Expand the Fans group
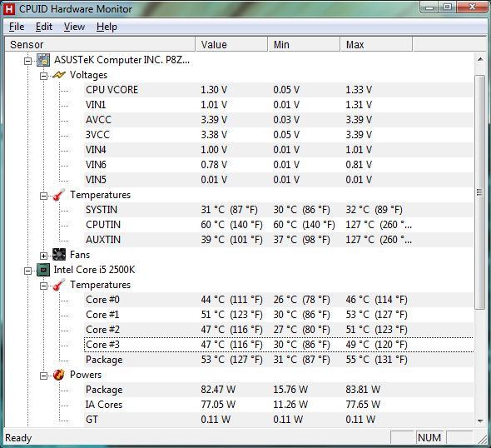 point(43,256)
